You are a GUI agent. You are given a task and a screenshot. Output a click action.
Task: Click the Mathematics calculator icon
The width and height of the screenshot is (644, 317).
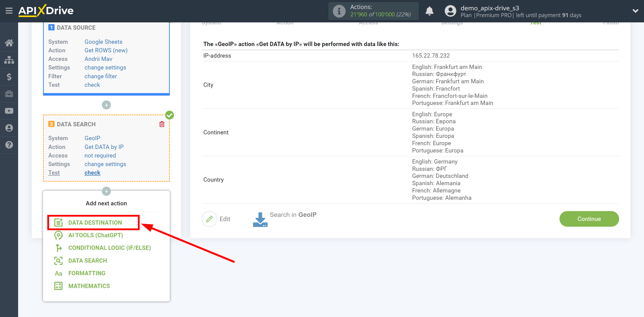click(58, 286)
